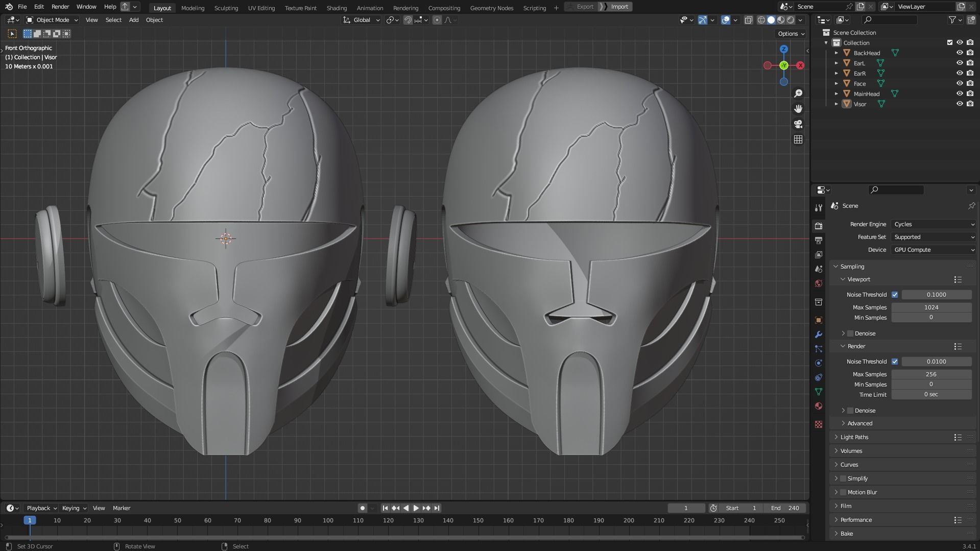Open the World properties tab icon
Screen dimensions: 980x551
pyautogui.click(x=819, y=283)
